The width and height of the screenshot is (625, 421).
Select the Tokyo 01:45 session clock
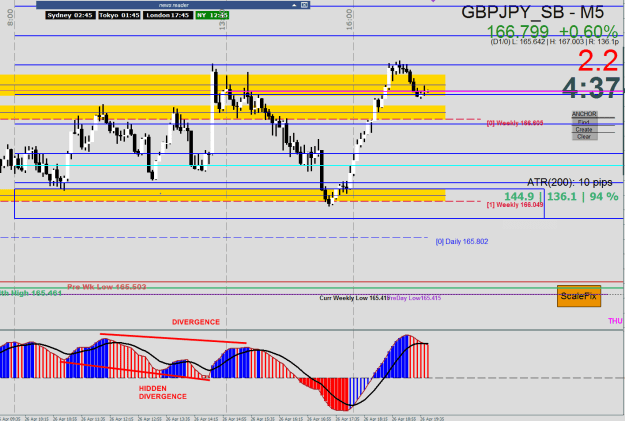119,15
